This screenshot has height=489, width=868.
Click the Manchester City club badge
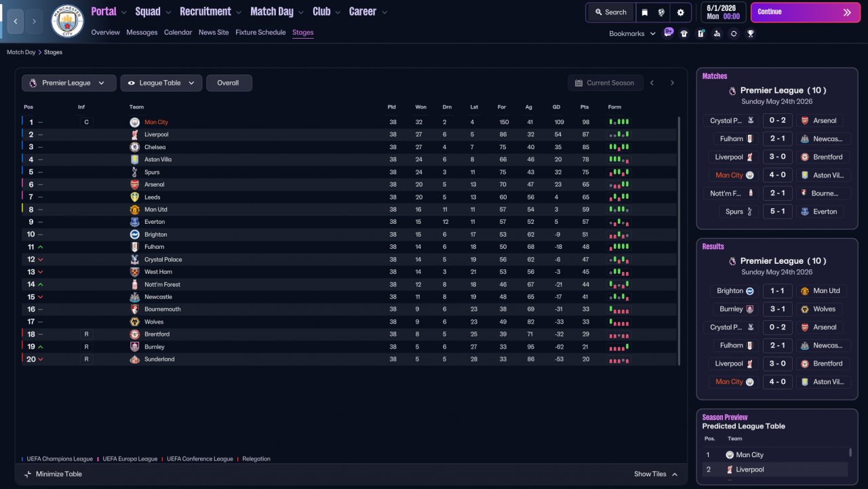pos(68,22)
